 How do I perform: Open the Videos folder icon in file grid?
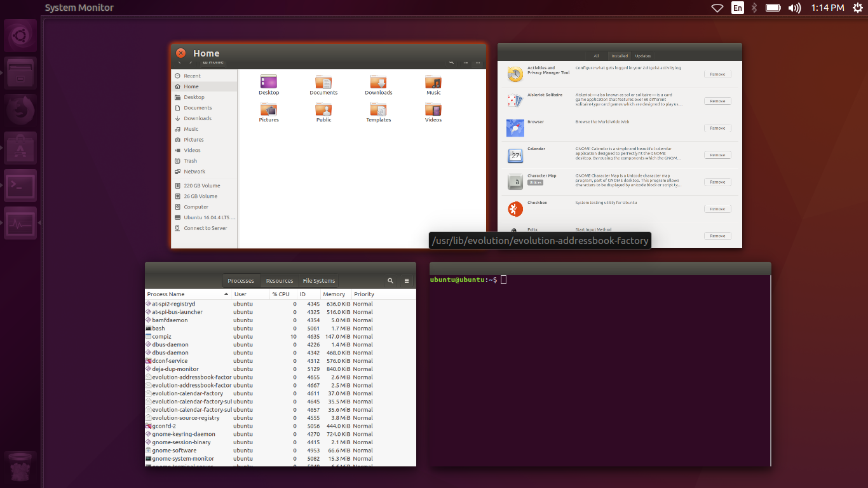(433, 109)
